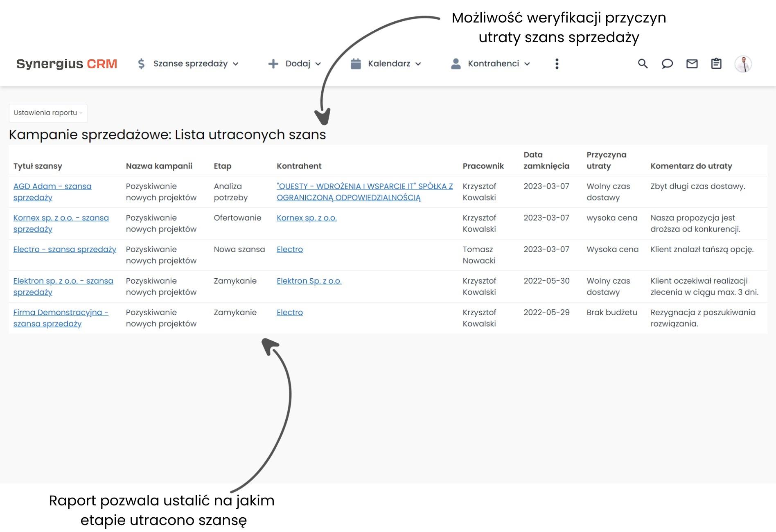This screenshot has width=776, height=532.
Task: Open the Kalendarz calendar icon
Action: pyautogui.click(x=355, y=63)
